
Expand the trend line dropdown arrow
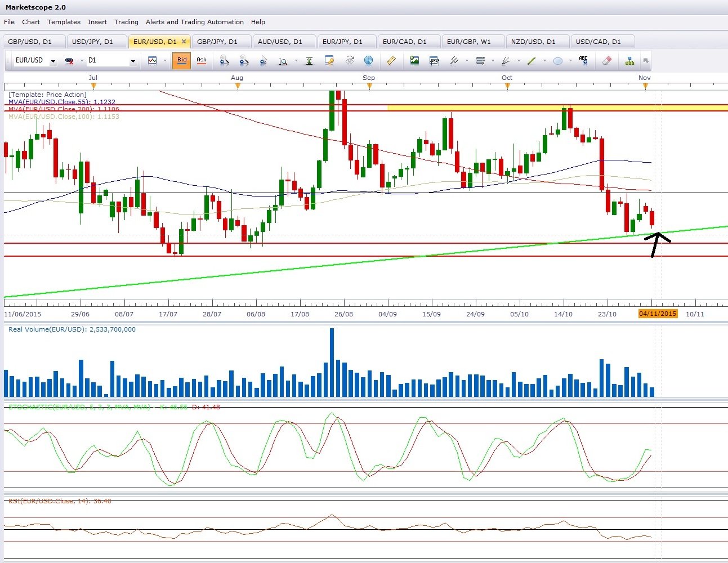coord(544,60)
